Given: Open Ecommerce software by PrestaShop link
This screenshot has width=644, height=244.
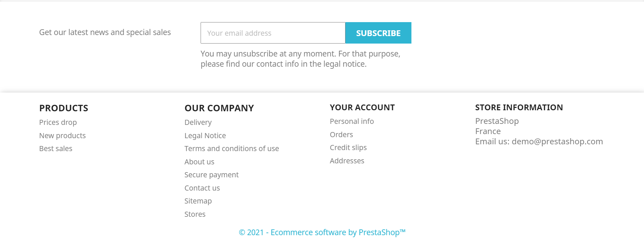Looking at the screenshot, I should pos(322,232).
